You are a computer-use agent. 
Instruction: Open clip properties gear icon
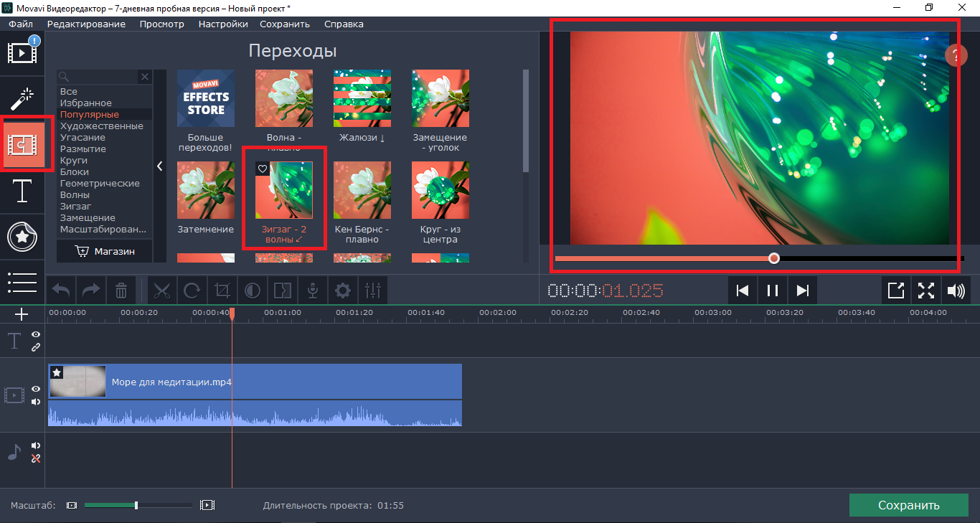[343, 291]
